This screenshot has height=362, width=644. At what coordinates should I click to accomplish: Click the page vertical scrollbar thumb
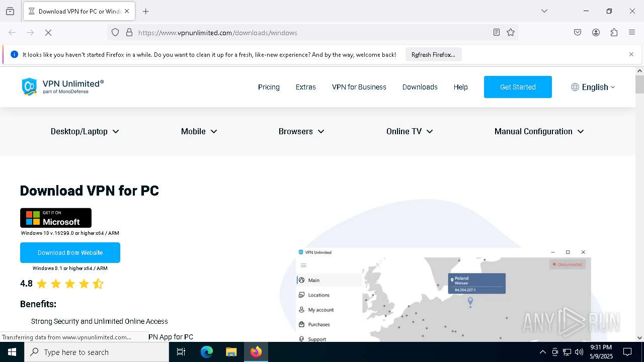(639, 84)
